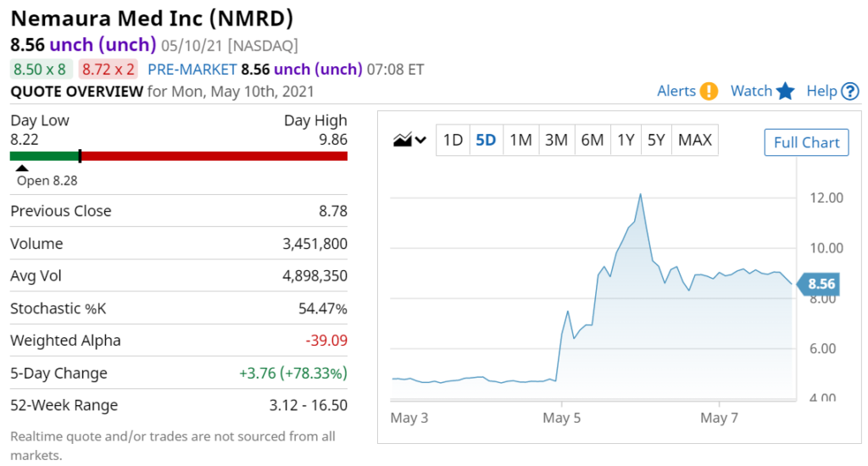Click the May 3 axis label
Image resolution: width=868 pixels, height=466 pixels.
tap(409, 418)
